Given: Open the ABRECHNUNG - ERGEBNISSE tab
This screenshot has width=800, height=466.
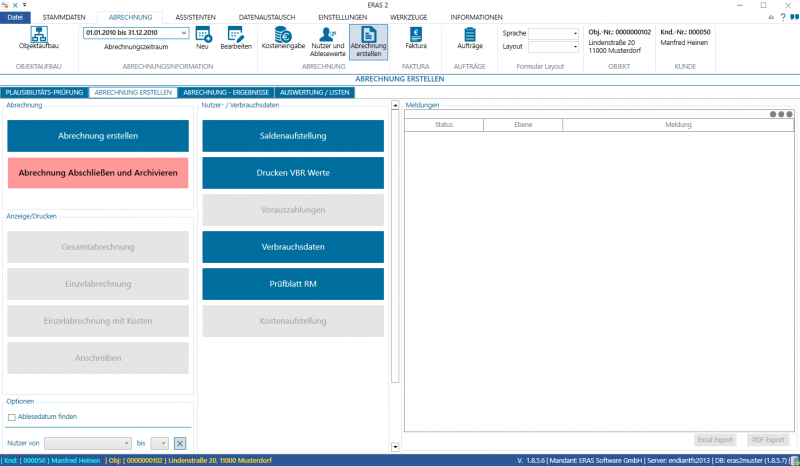Looking at the screenshot, I should [226, 92].
